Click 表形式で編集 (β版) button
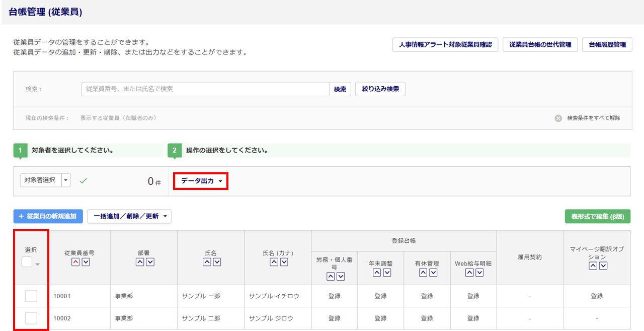The height and width of the screenshot is (331, 644). (x=597, y=216)
